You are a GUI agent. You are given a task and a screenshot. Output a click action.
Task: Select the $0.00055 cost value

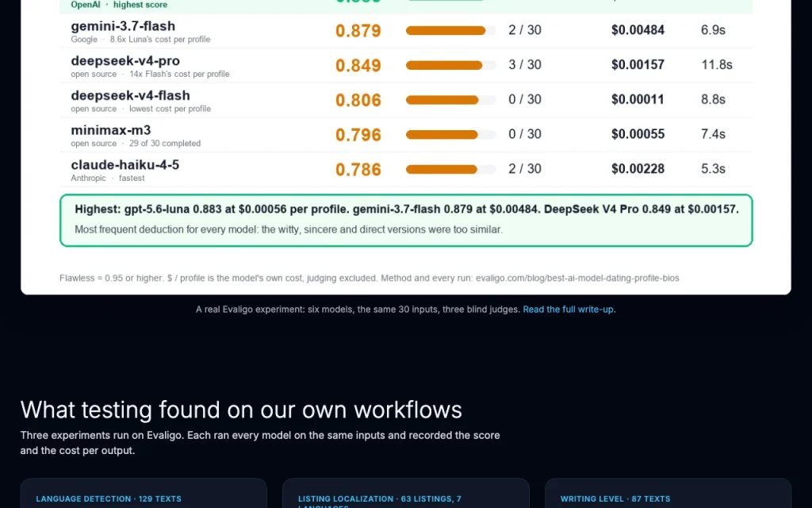click(638, 134)
